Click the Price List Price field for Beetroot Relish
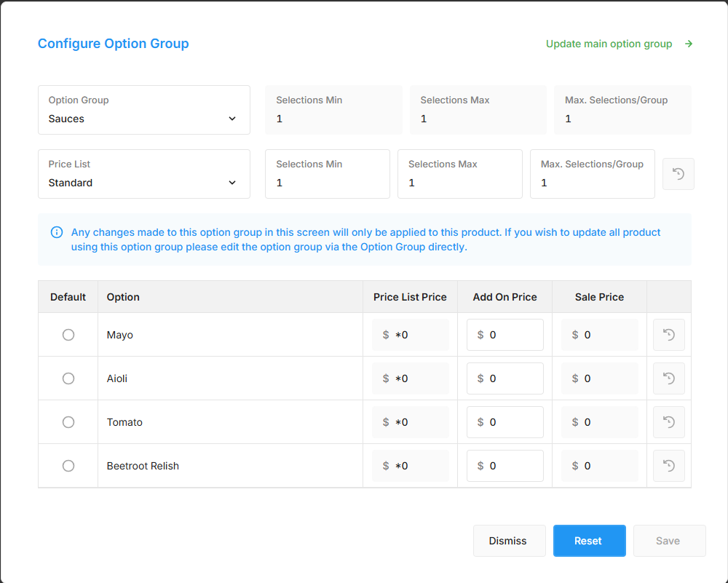 click(411, 466)
